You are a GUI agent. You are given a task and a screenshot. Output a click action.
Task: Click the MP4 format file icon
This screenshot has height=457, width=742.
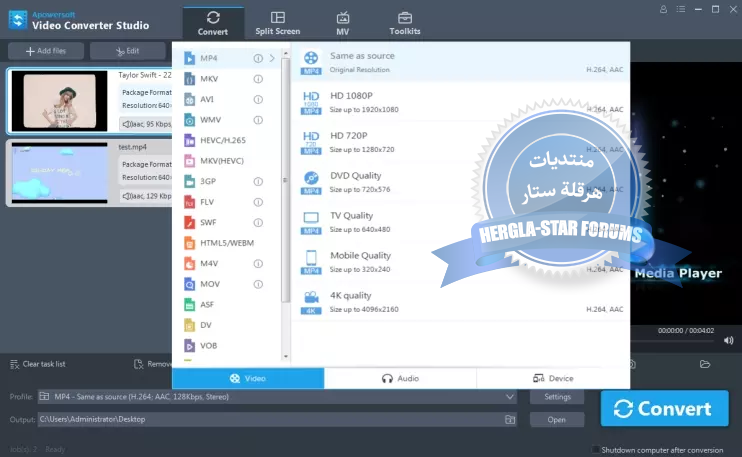coord(189,58)
